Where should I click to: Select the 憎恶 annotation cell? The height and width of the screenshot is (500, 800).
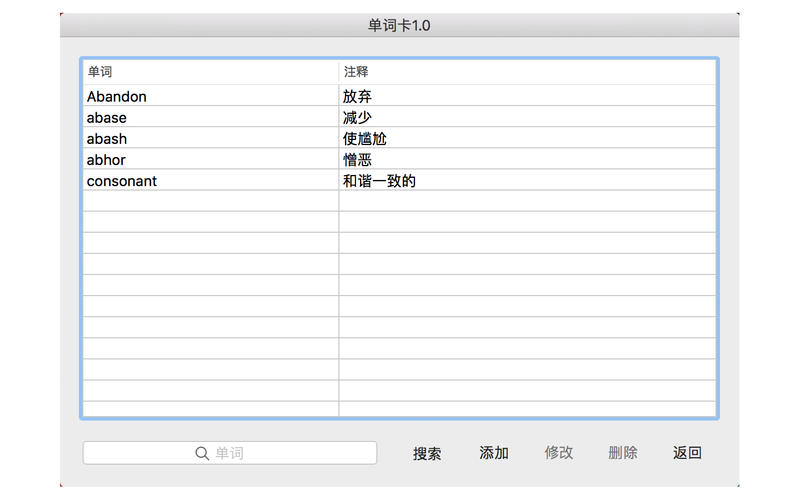tap(358, 160)
